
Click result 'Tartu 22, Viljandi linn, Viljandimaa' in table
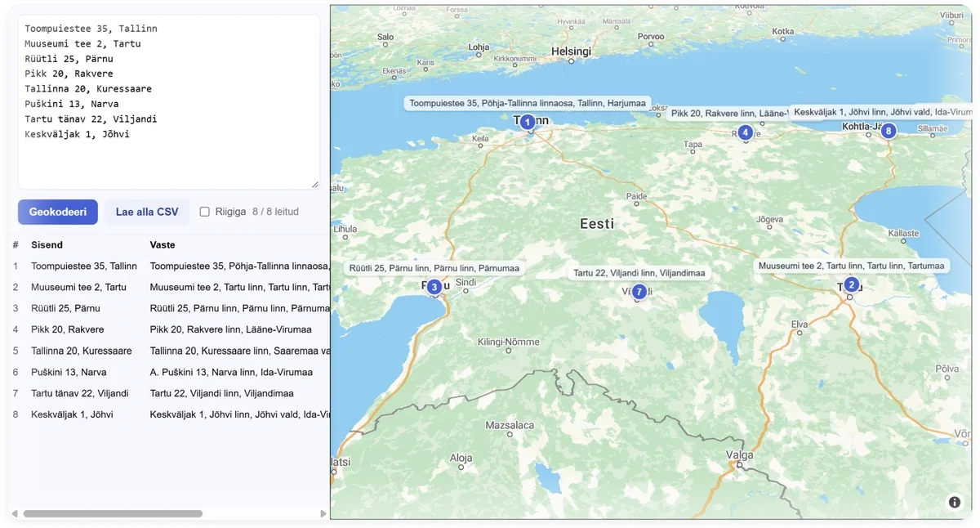click(x=222, y=393)
